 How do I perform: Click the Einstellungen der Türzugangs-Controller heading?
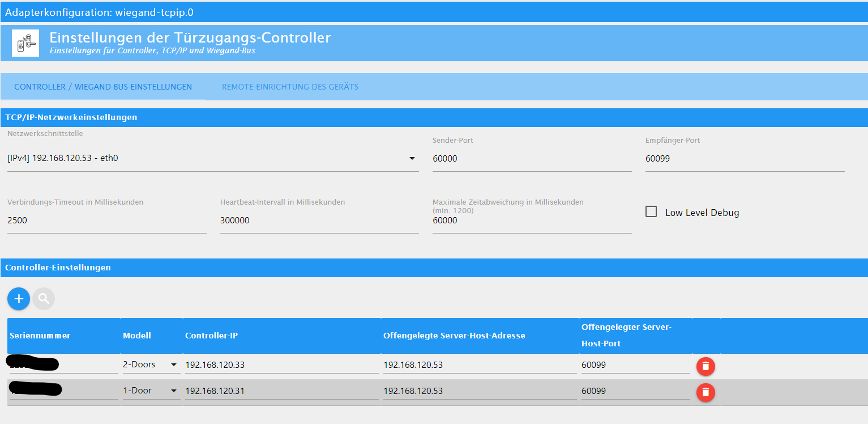click(x=190, y=37)
